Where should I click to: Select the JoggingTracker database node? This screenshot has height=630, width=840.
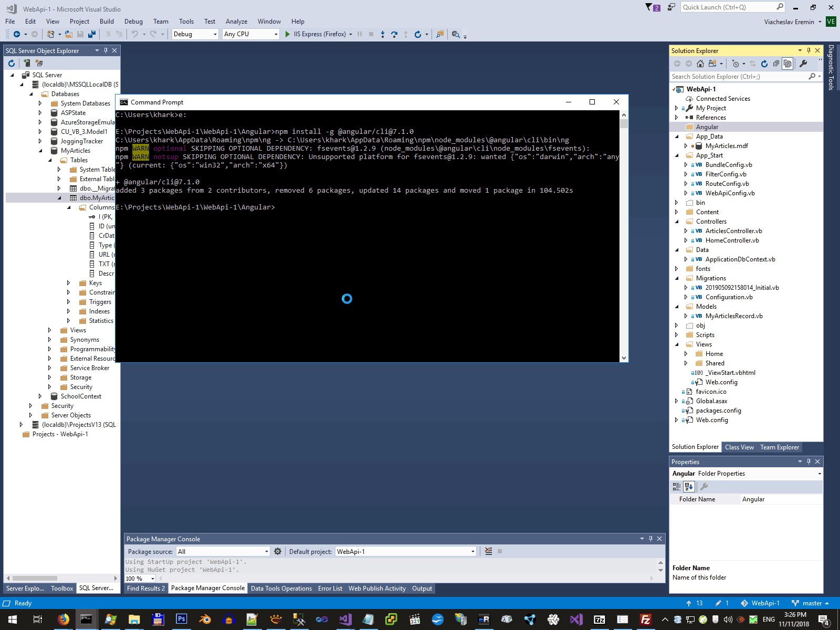pos(81,141)
